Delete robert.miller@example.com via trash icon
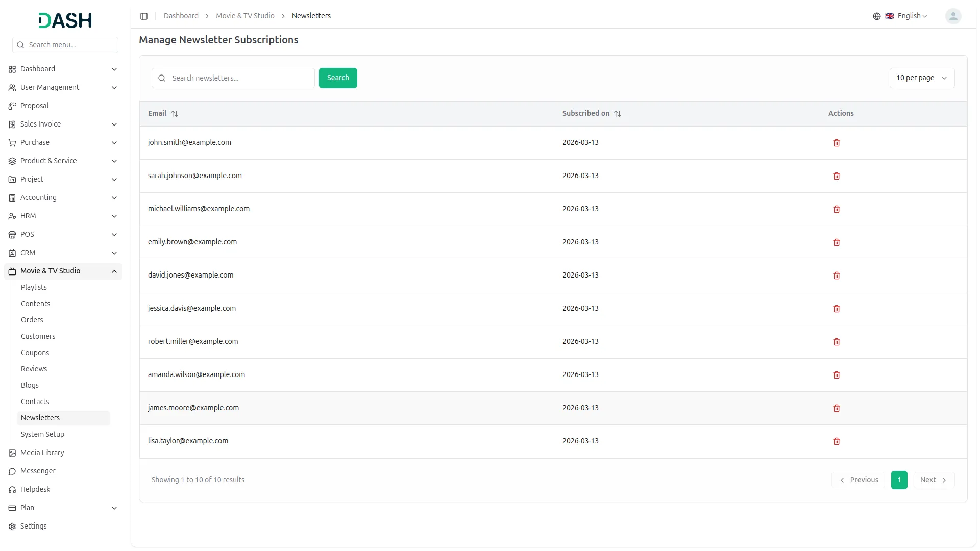The height and width of the screenshot is (551, 980). [836, 342]
